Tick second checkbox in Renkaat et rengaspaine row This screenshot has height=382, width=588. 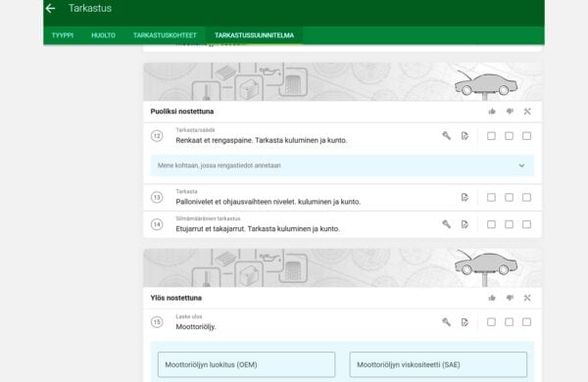pos(509,136)
